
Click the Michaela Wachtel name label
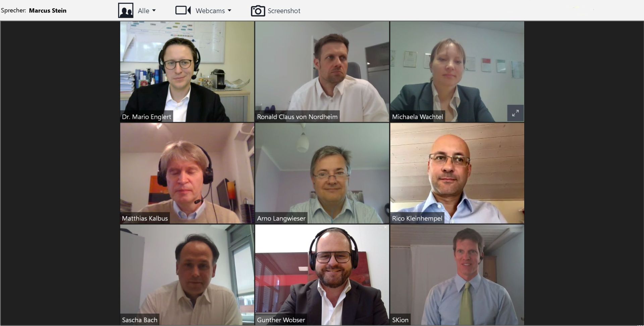(418, 117)
